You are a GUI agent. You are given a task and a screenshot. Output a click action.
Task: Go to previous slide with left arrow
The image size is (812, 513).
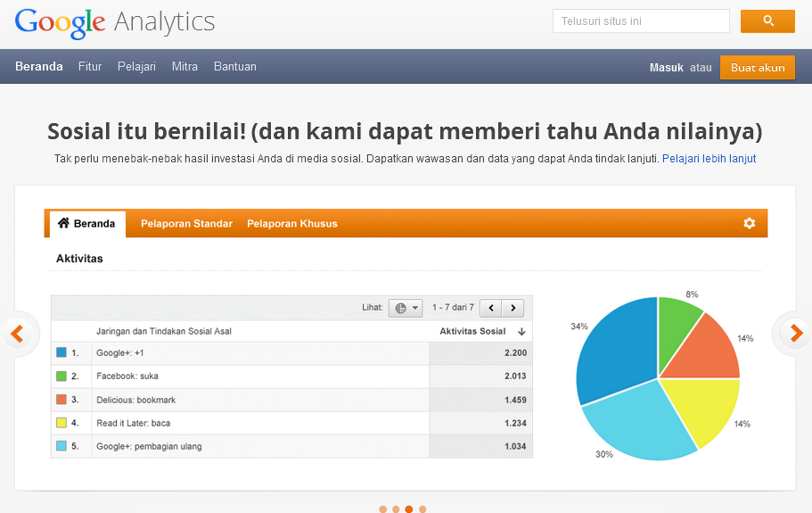pos(17,334)
